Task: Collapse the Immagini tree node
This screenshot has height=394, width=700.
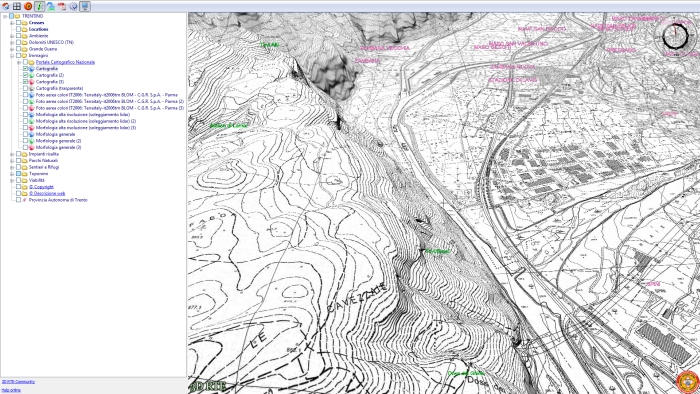Action: point(12,56)
